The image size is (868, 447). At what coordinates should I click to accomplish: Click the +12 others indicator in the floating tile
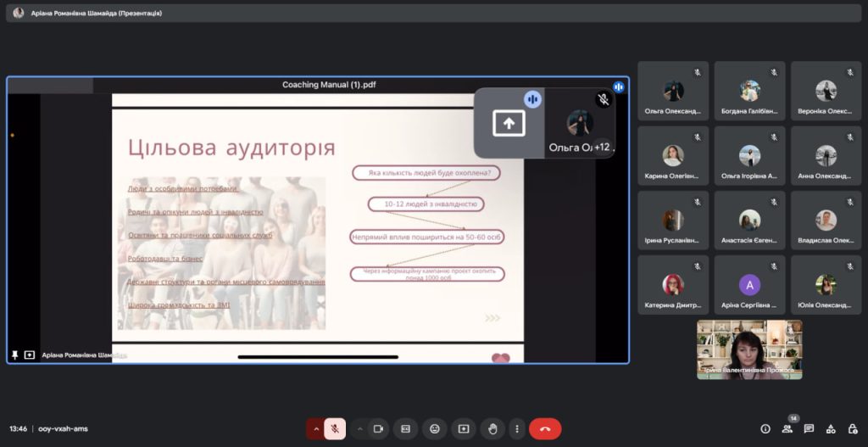[603, 147]
